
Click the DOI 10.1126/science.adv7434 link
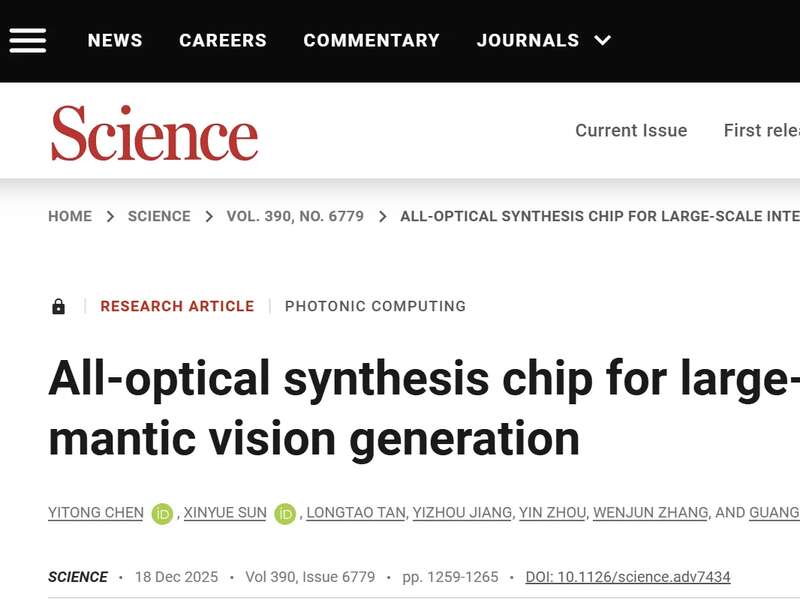click(628, 577)
